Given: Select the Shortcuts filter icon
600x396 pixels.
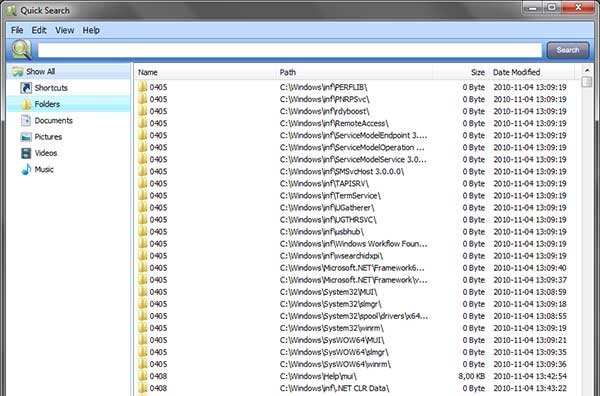Looking at the screenshot, I should [x=26, y=88].
